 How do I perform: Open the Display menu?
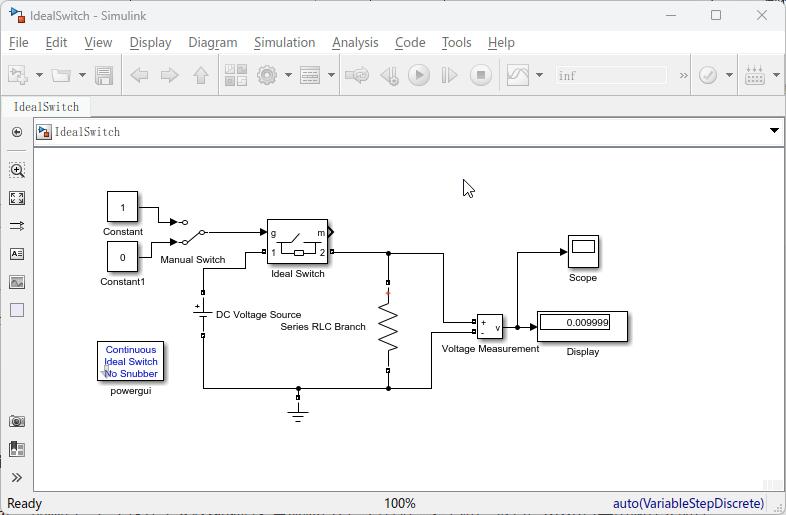tap(150, 43)
